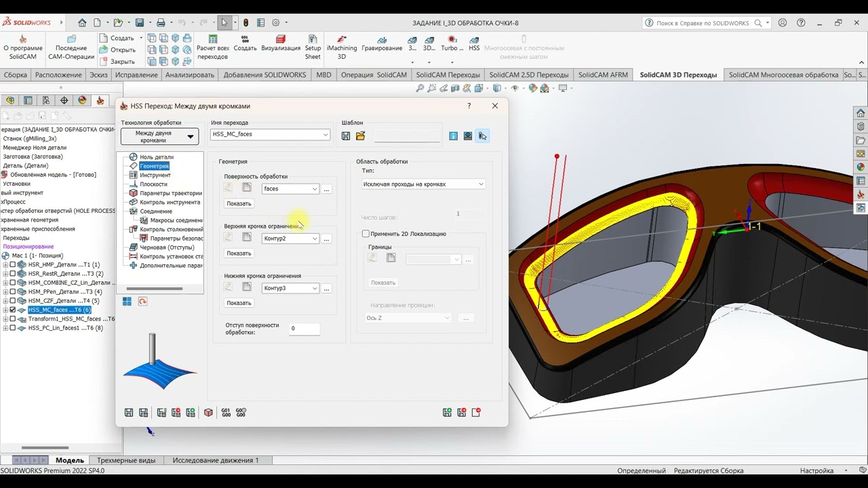This screenshot has width=868, height=488.
Task: Open the Между двумя кромками technology dropdown
Action: pyautogui.click(x=159, y=136)
